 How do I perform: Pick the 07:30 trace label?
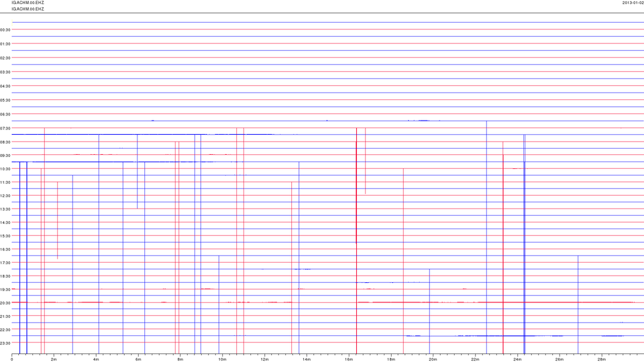(5, 129)
